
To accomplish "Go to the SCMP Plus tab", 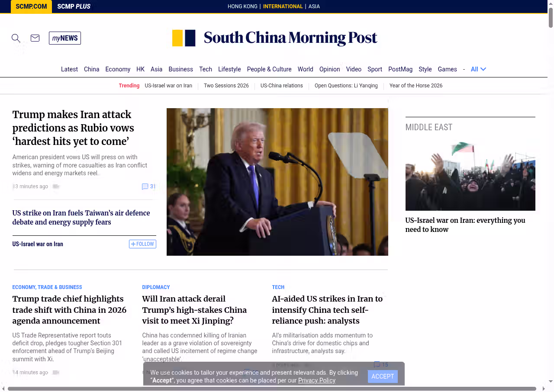I will pyautogui.click(x=74, y=6).
